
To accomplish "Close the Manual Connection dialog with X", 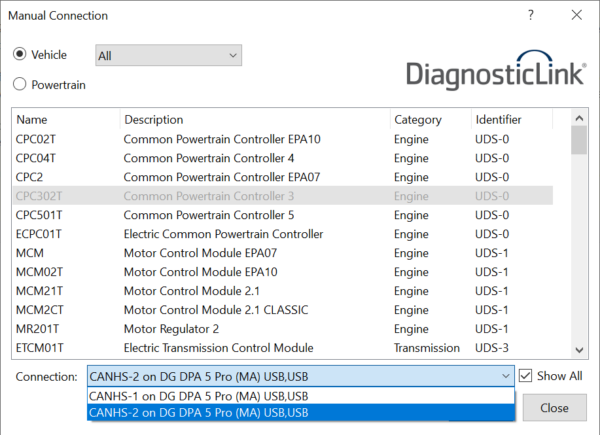I will tap(577, 15).
